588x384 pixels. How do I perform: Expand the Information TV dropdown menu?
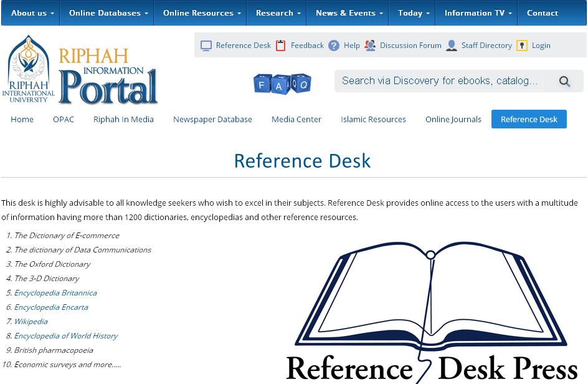(x=478, y=12)
